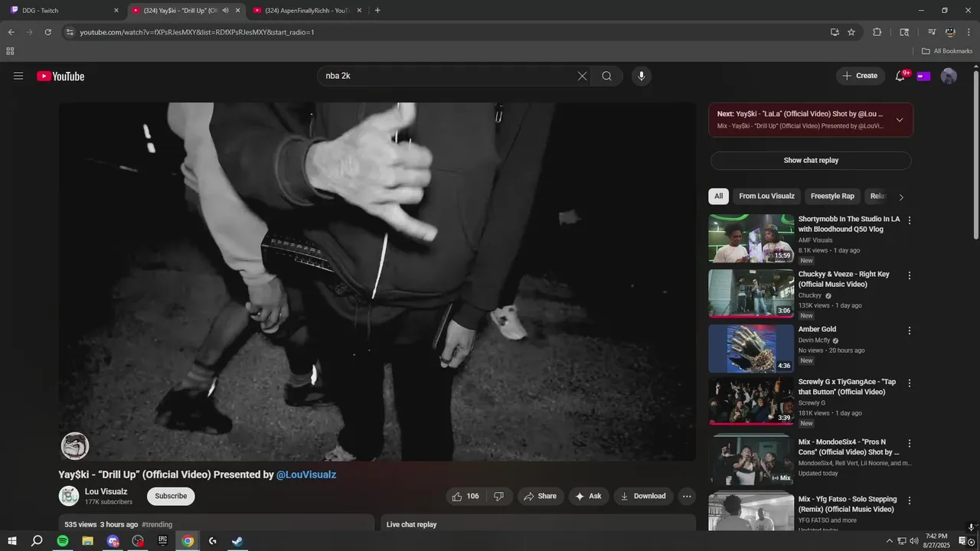
Task: Open YouTube notifications bell
Action: coord(900,76)
